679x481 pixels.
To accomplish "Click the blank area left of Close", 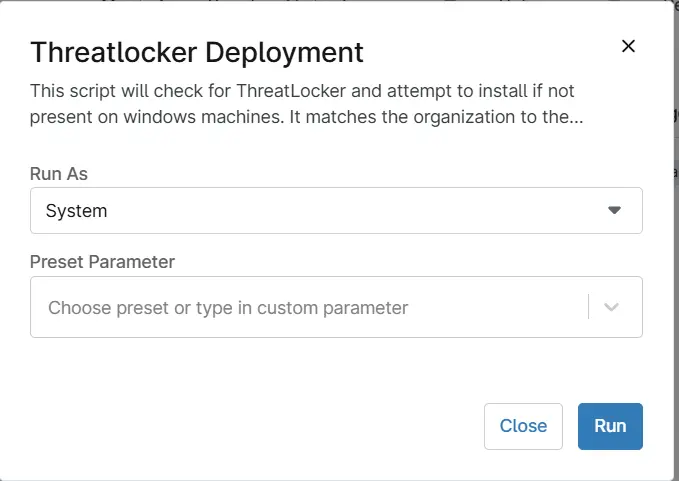I will (255, 426).
